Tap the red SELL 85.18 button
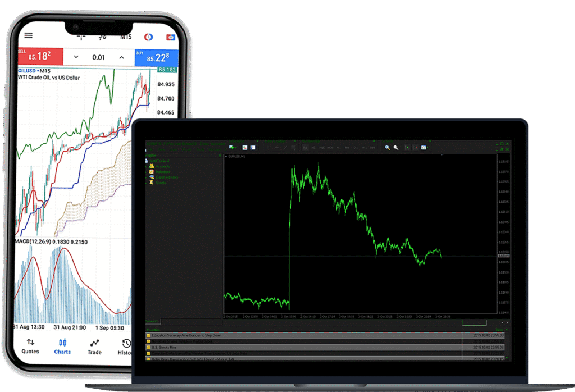The width and height of the screenshot is (575, 392). [40, 57]
